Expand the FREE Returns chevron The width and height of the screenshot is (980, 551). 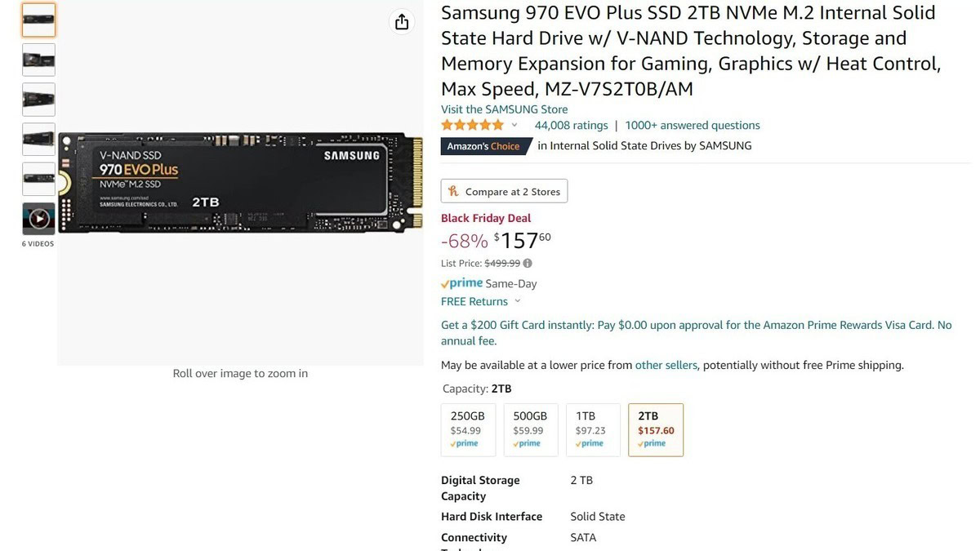[518, 301]
